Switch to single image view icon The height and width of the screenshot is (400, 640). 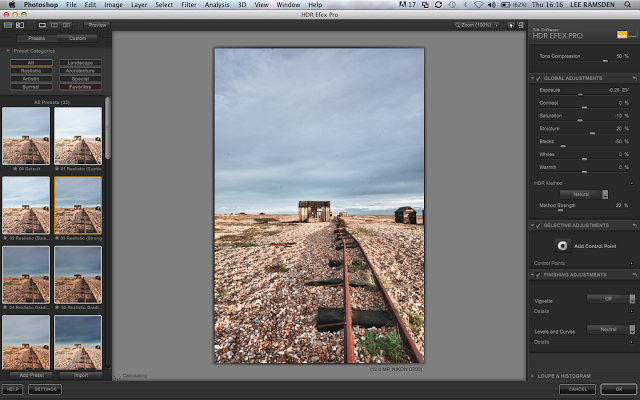tap(8, 25)
